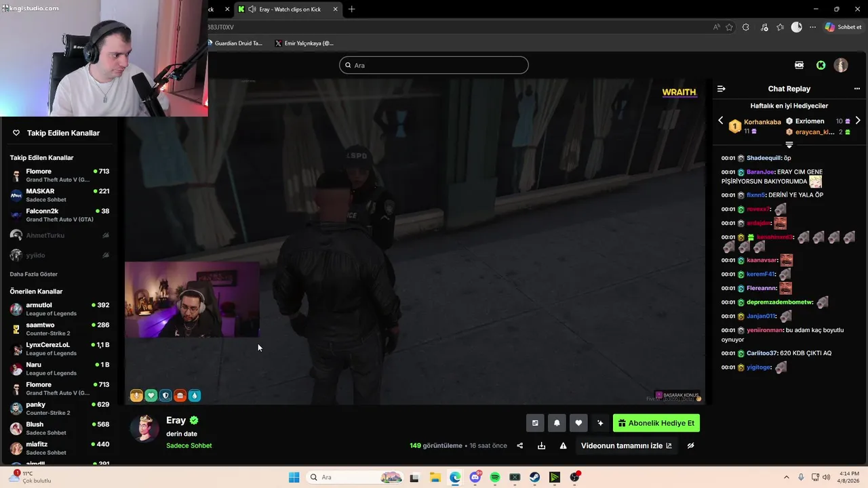Open recommended channel miafitz
Image resolution: width=868 pixels, height=488 pixels.
click(x=60, y=448)
